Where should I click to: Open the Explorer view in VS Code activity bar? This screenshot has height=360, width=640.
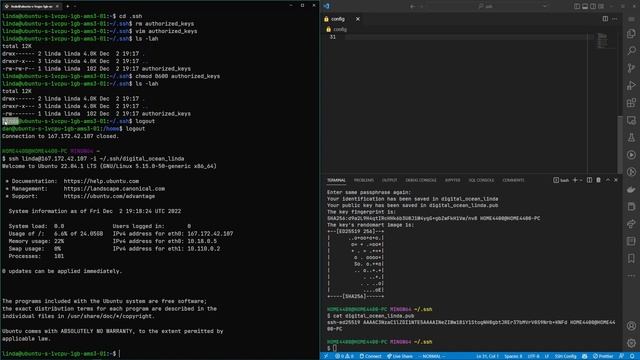click(x=631, y=33)
